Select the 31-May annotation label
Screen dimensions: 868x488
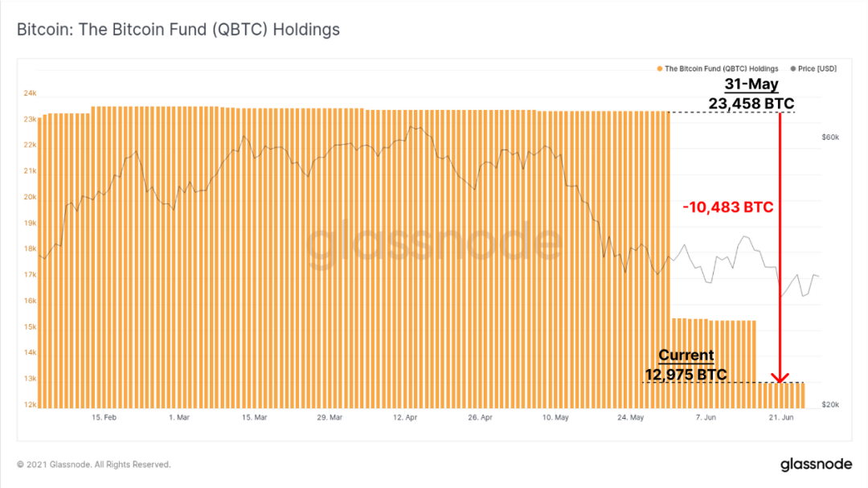click(x=751, y=84)
